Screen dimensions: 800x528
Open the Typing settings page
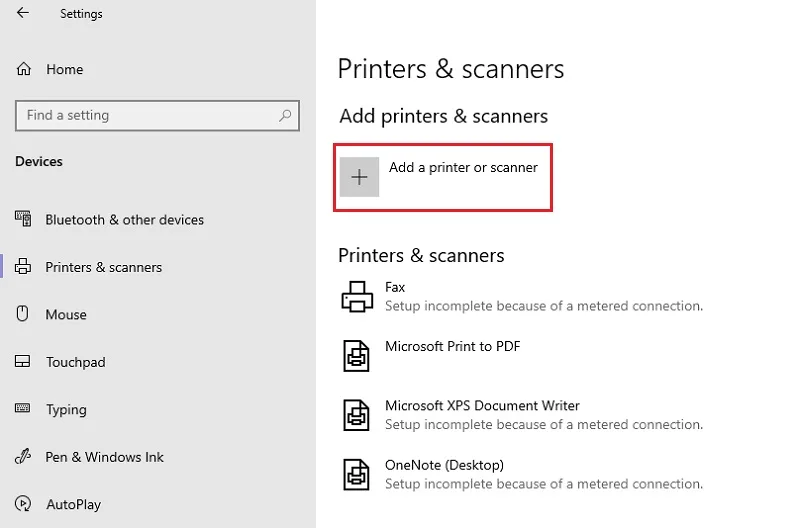point(66,410)
